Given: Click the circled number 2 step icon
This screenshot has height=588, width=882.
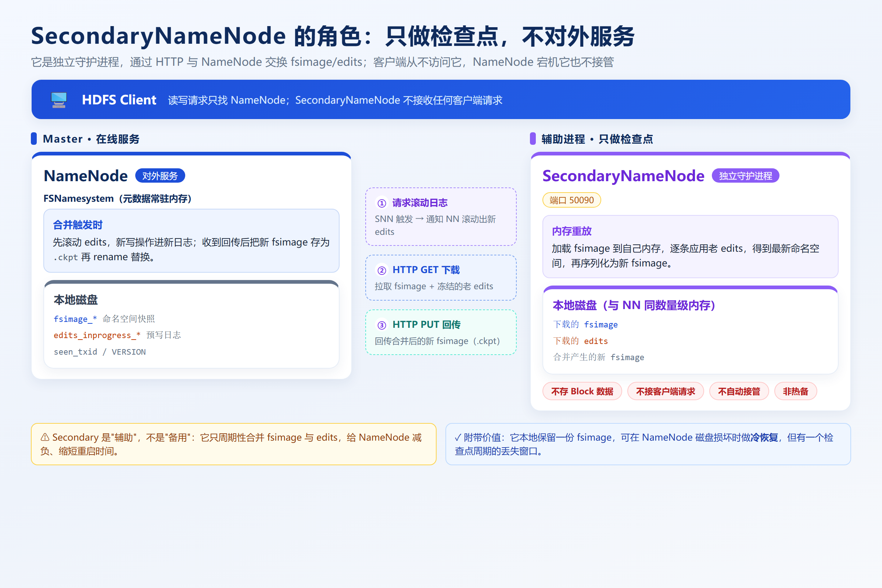Looking at the screenshot, I should tap(381, 270).
